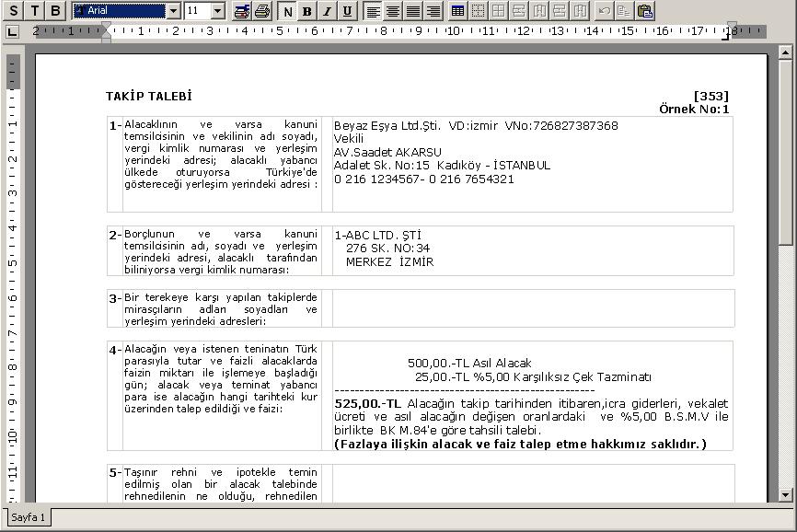797x532 pixels.
Task: Click the section 2 Borçlunun description text
Action: [221, 251]
